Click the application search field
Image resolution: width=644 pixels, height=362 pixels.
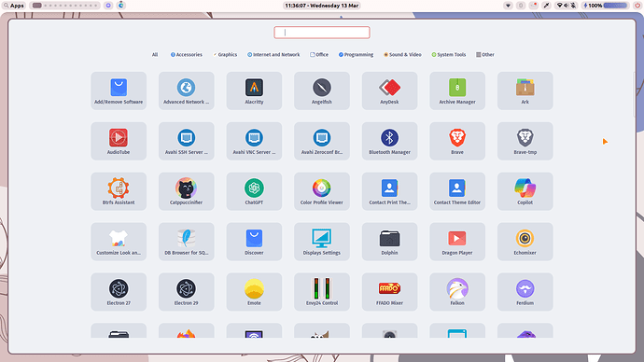tap(322, 33)
